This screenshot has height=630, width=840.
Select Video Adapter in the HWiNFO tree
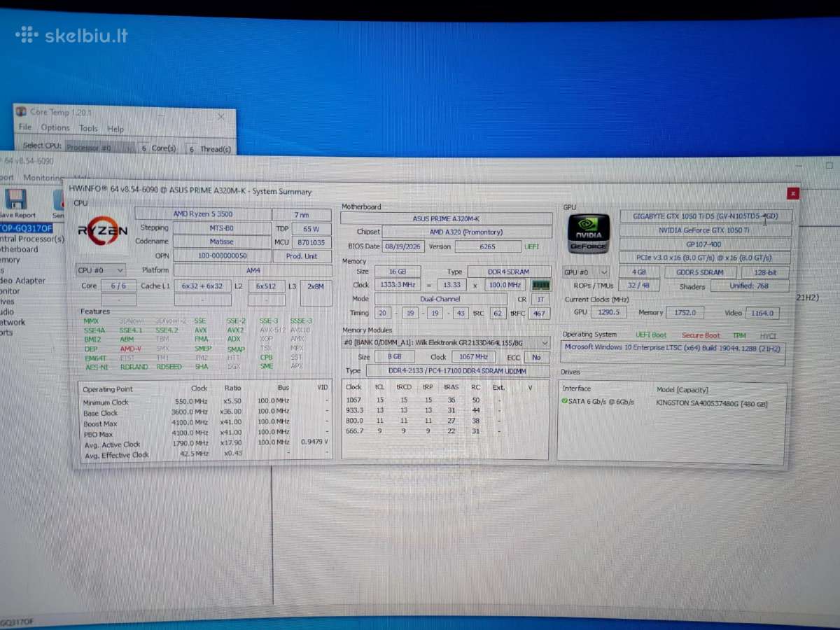[23, 281]
